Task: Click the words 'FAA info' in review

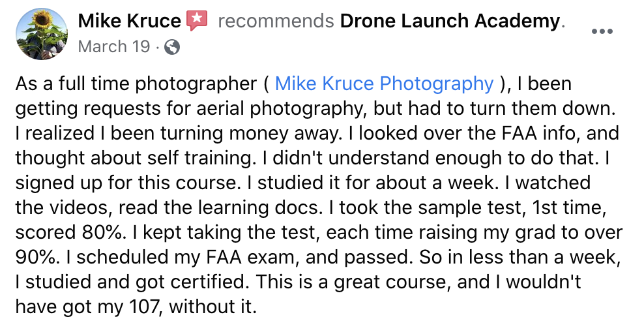Action: [x=539, y=133]
